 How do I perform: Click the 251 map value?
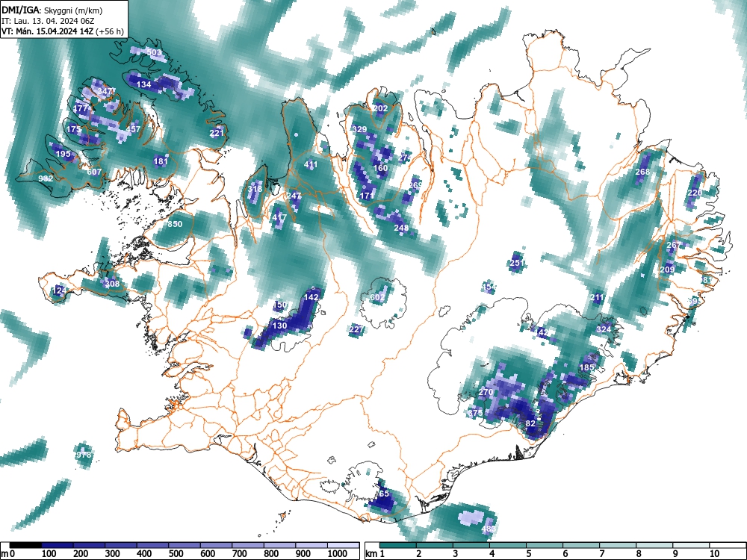click(517, 262)
